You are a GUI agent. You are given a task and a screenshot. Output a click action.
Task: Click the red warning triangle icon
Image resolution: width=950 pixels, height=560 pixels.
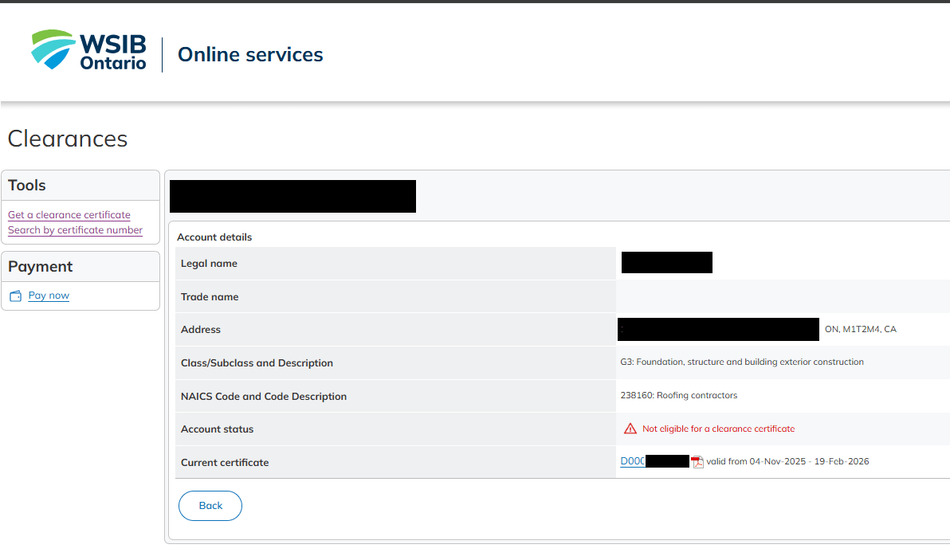pyautogui.click(x=630, y=429)
